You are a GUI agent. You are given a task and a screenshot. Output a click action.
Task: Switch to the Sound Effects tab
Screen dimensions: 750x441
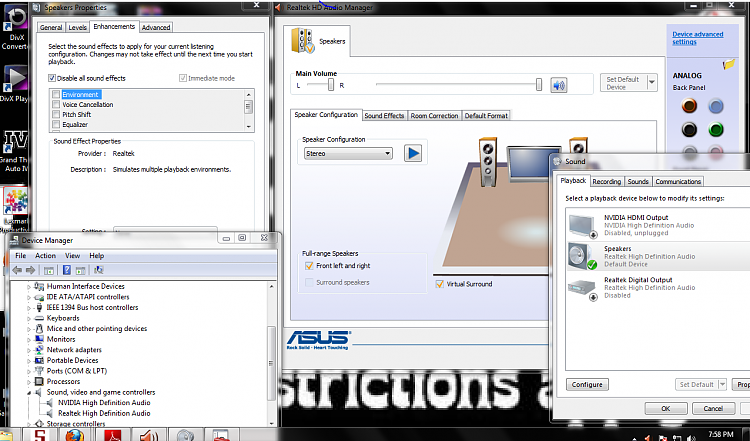[x=384, y=116]
